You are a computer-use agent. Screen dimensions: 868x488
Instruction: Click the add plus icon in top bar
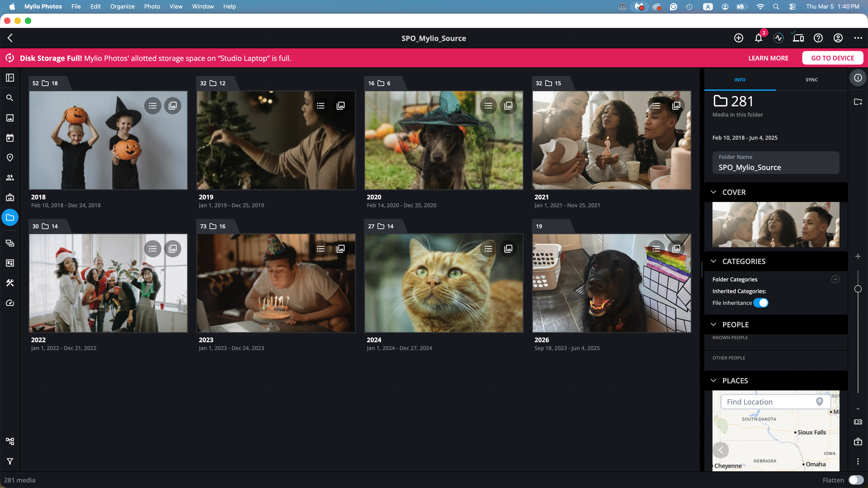(738, 38)
